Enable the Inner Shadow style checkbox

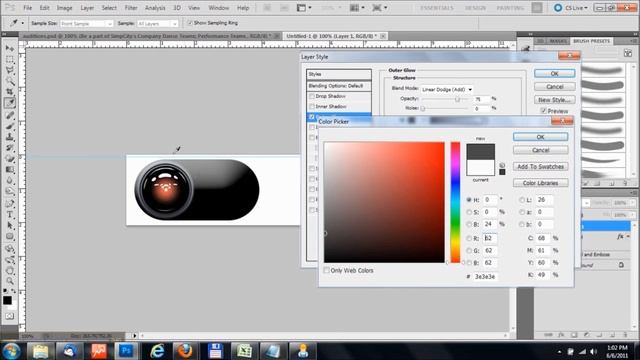(x=312, y=107)
